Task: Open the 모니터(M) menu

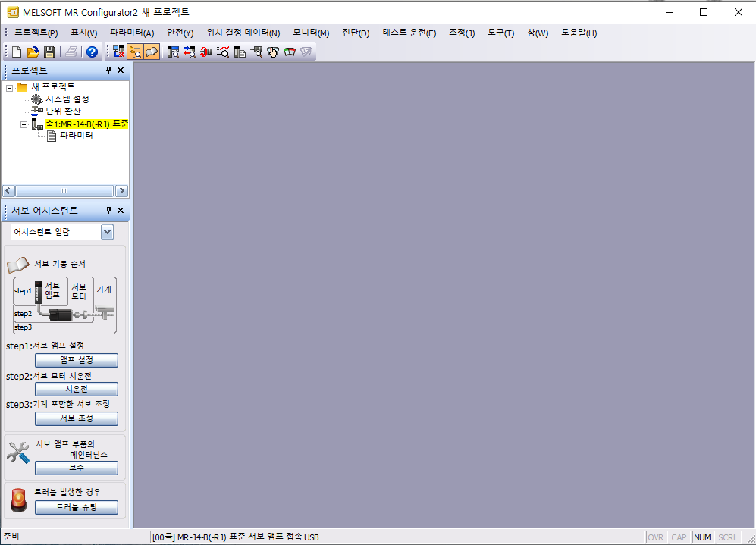Action: [x=311, y=33]
